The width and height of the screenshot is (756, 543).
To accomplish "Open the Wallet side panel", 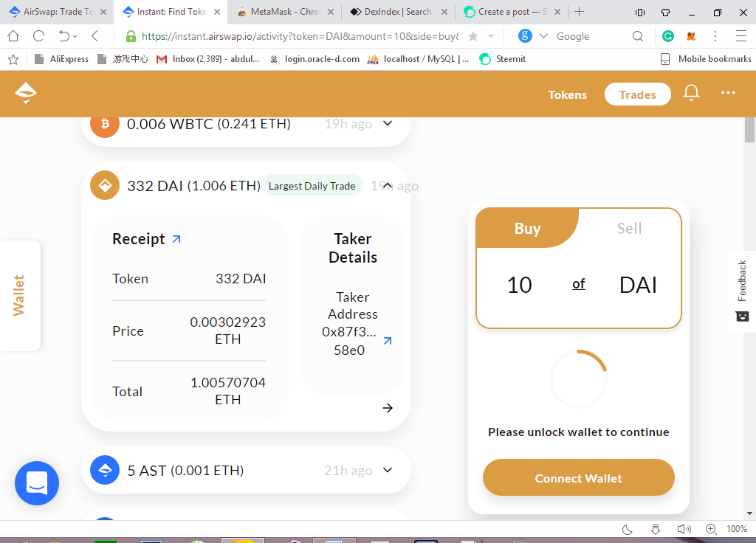I will tap(19, 295).
